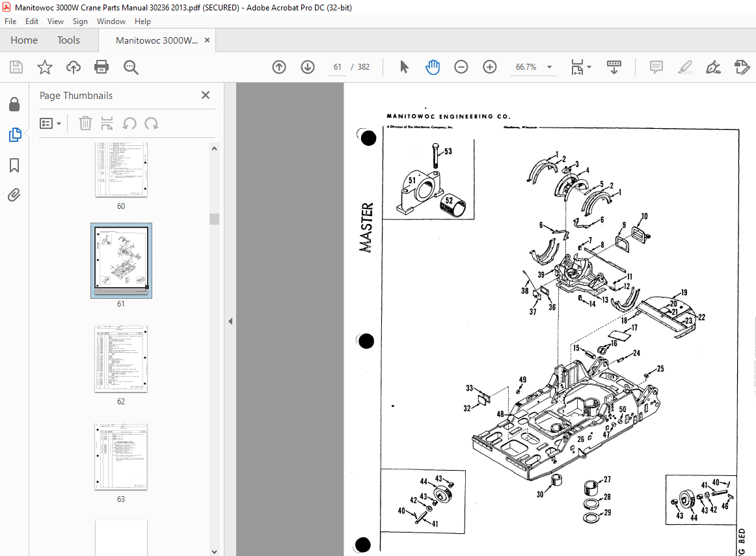Add document to starred favorites
Image resolution: width=756 pixels, height=556 pixels.
click(x=45, y=67)
